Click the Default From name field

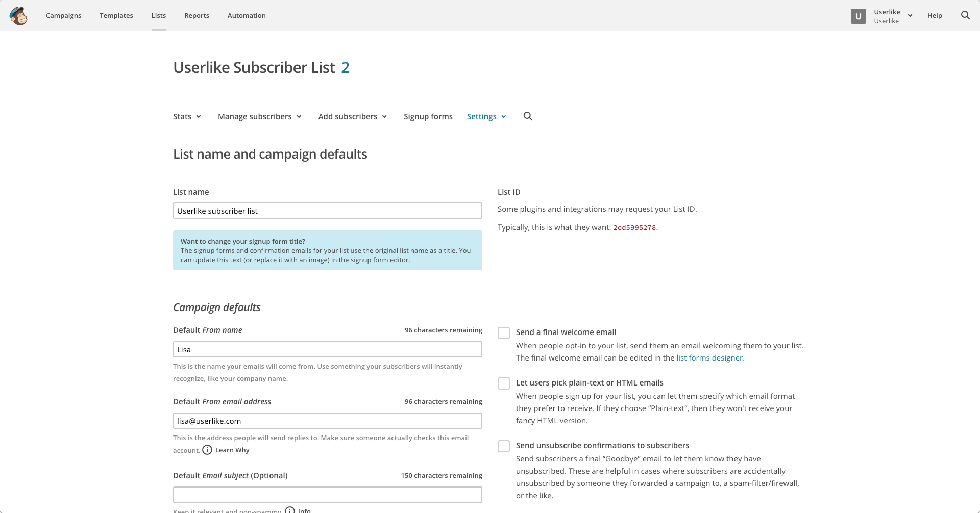coord(327,350)
